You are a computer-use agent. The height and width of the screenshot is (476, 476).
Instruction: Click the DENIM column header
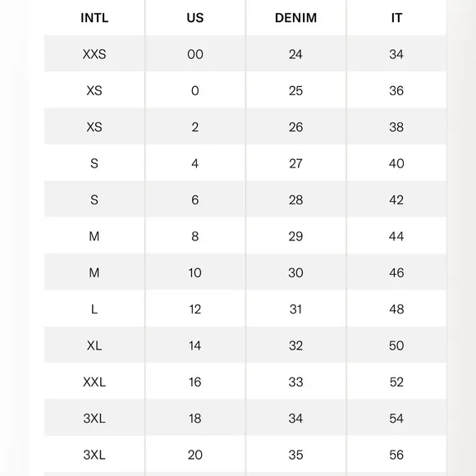coord(295,17)
